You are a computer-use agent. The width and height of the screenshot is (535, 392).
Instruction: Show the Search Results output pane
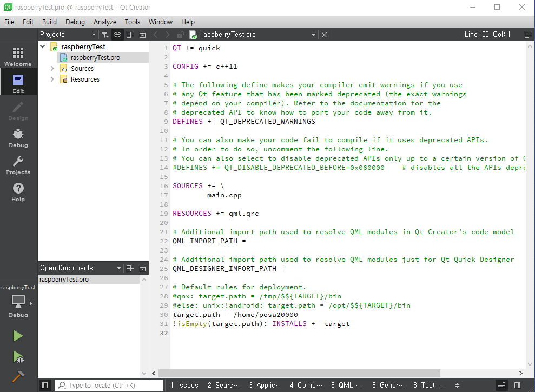[223, 385]
